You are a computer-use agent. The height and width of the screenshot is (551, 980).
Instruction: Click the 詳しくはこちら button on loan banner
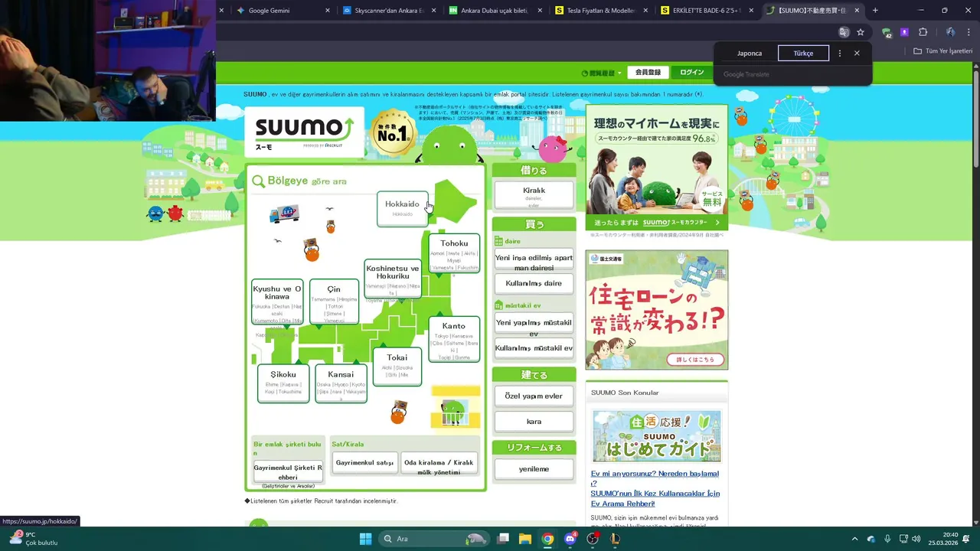click(x=695, y=359)
